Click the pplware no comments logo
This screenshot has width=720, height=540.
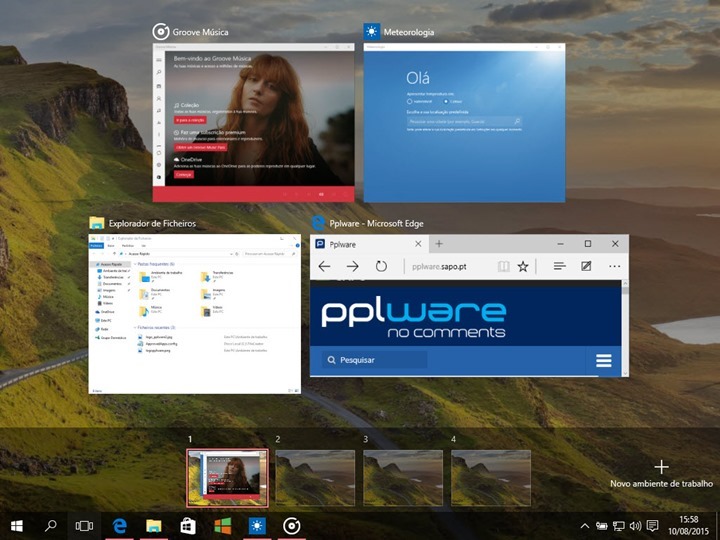click(413, 319)
